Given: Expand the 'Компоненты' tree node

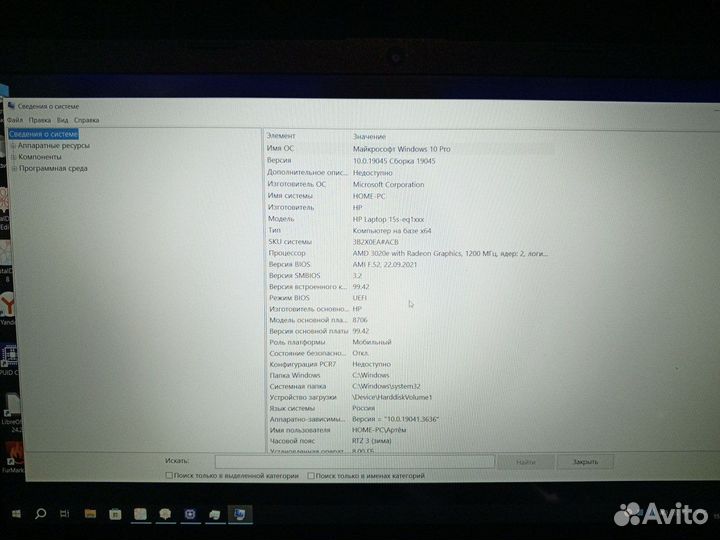Looking at the screenshot, I should 14,157.
